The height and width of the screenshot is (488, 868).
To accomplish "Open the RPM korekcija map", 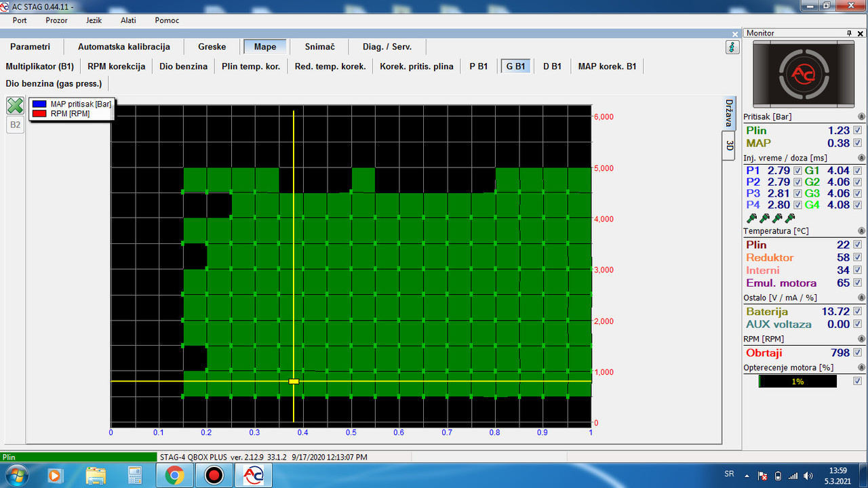I will 117,66.
